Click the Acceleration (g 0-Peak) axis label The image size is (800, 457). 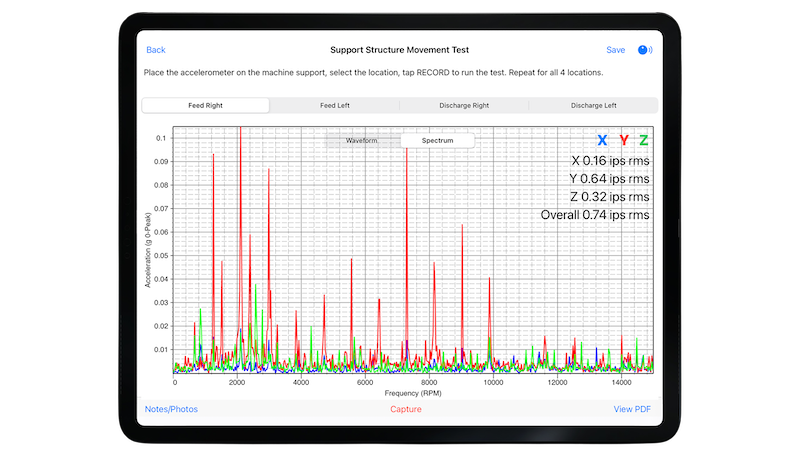pos(148,250)
